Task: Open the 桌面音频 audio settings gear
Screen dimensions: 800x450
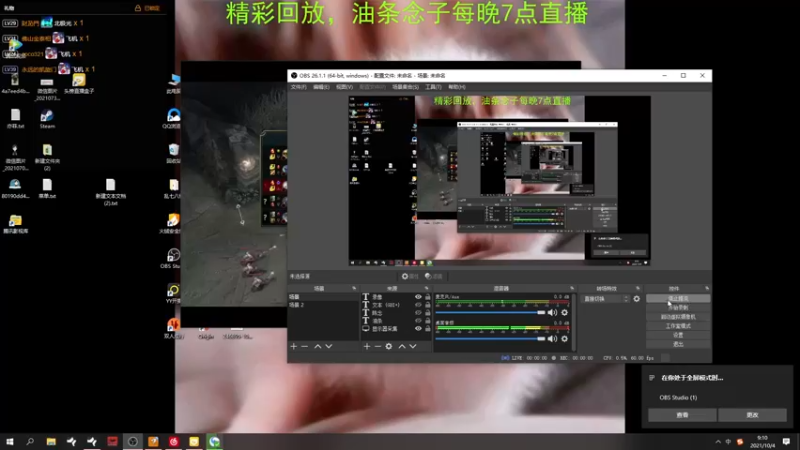Action: pos(564,338)
